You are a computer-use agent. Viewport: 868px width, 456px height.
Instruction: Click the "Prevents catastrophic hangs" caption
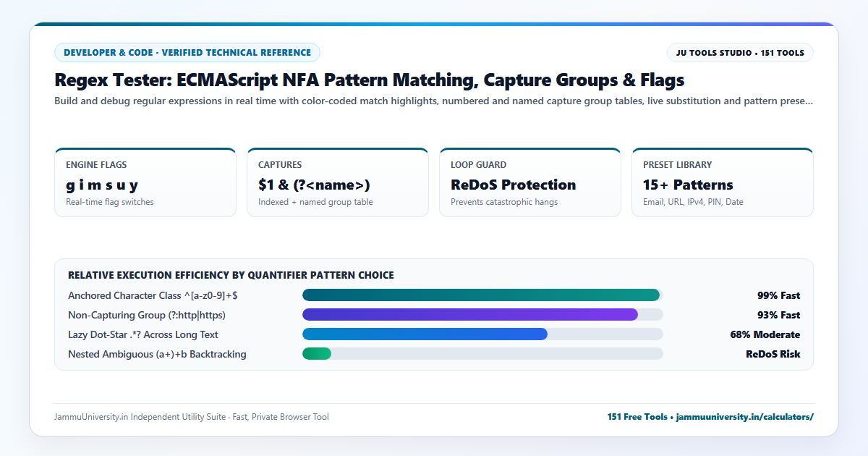pos(504,202)
